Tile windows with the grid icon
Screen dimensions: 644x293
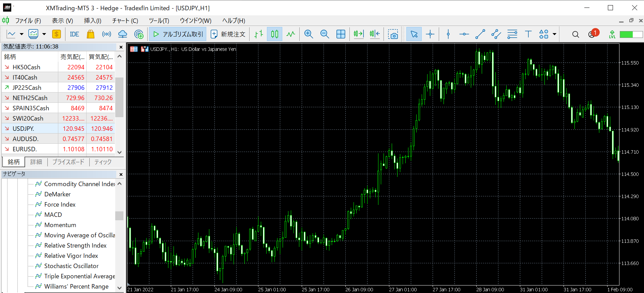[x=341, y=34]
